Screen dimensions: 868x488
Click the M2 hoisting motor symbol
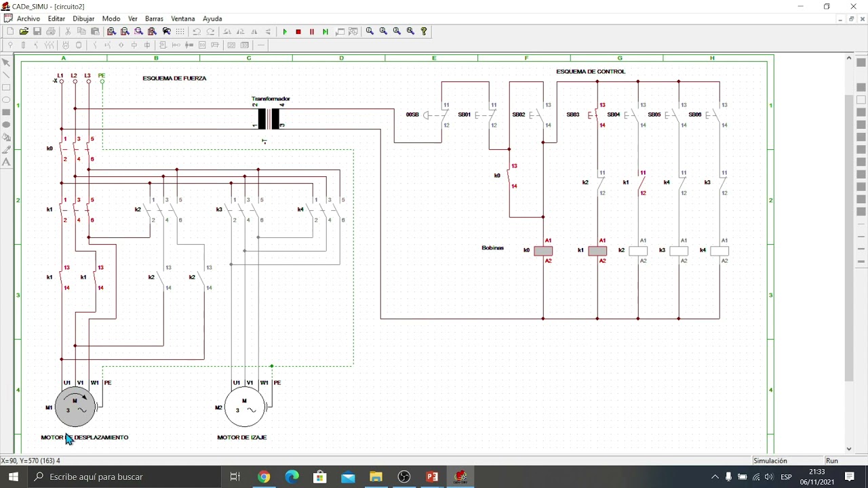(x=245, y=407)
